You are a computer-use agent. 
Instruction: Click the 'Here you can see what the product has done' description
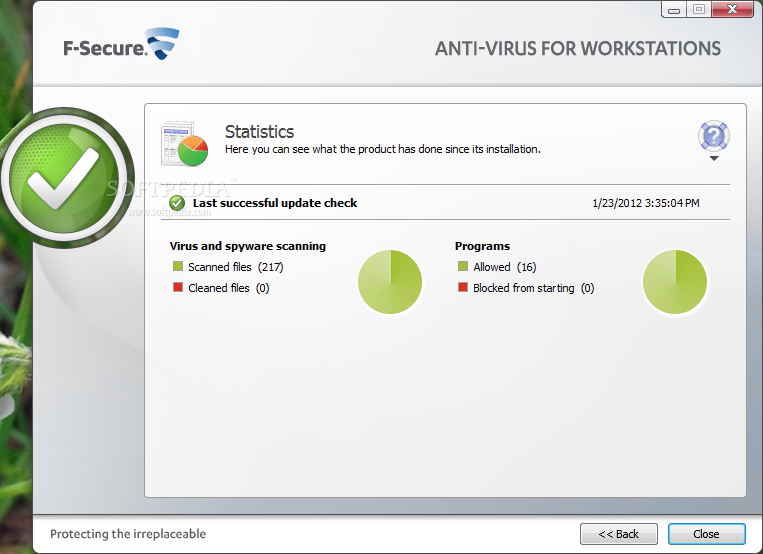coord(382,149)
